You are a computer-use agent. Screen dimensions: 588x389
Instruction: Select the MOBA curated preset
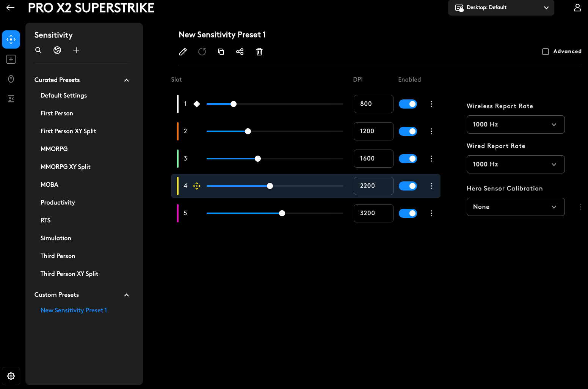point(49,184)
